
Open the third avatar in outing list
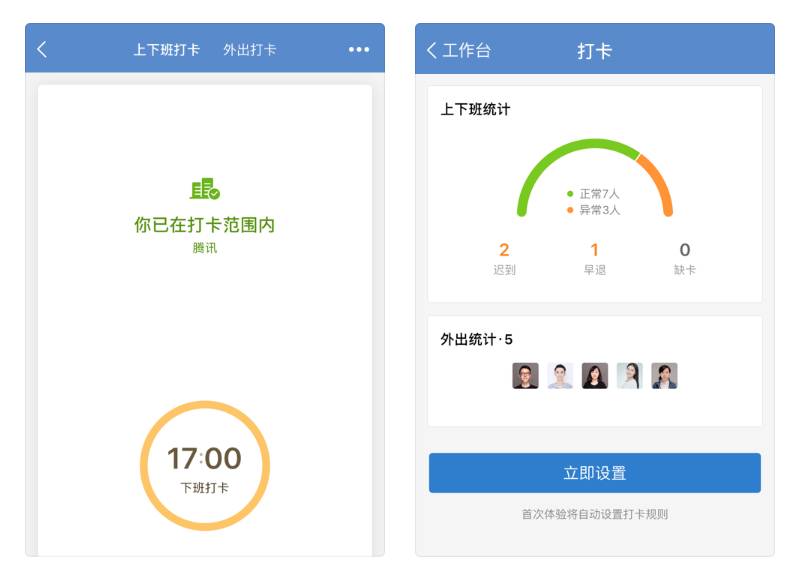(x=595, y=376)
